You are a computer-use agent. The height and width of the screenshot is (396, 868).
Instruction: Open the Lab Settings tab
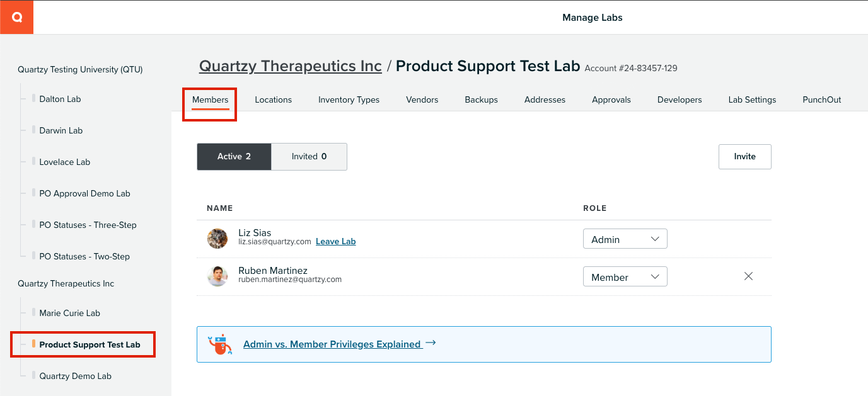752,99
